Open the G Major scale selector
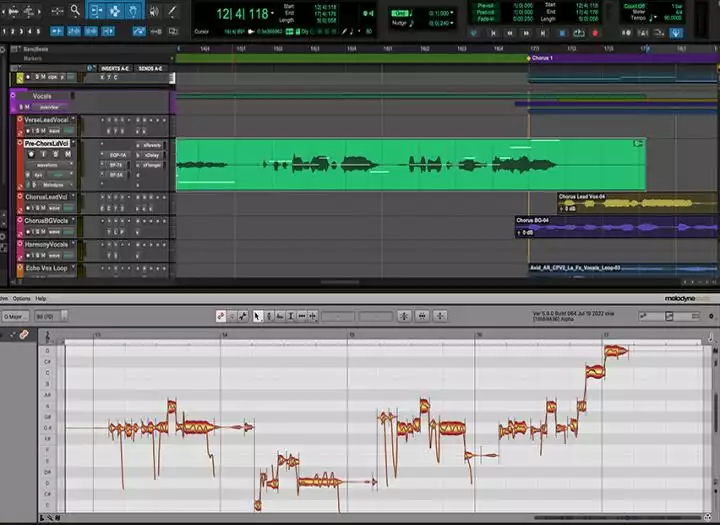 point(16,316)
